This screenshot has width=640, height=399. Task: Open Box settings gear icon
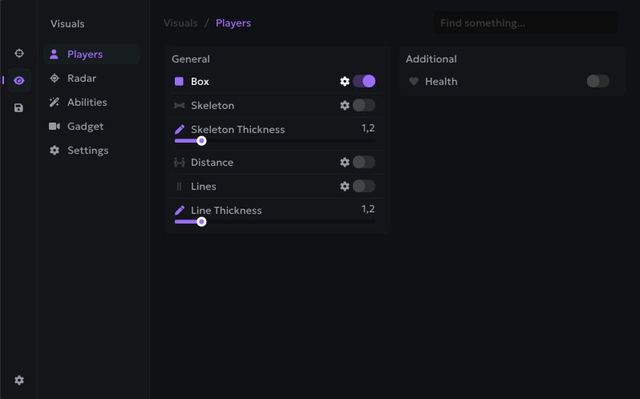[345, 81]
